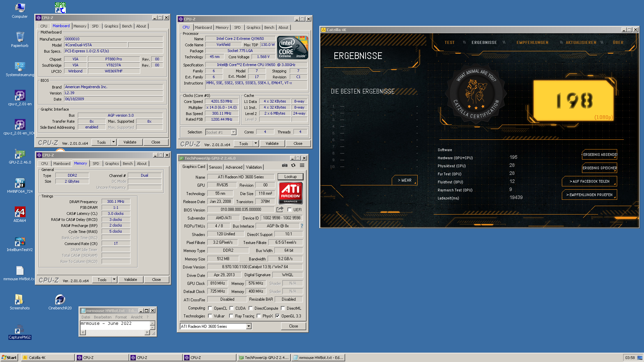Launch the HWiNFO64_724 desktop icon

(x=20, y=185)
